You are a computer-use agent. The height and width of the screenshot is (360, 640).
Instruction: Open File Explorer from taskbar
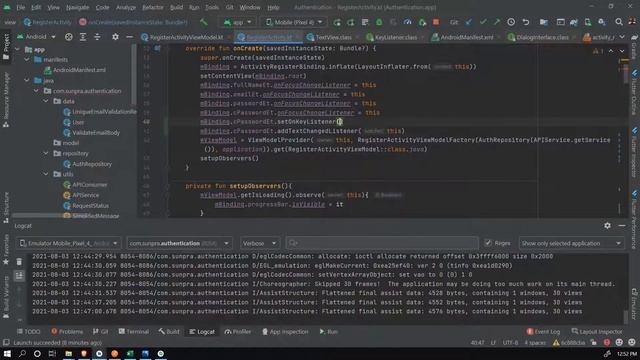69,353
